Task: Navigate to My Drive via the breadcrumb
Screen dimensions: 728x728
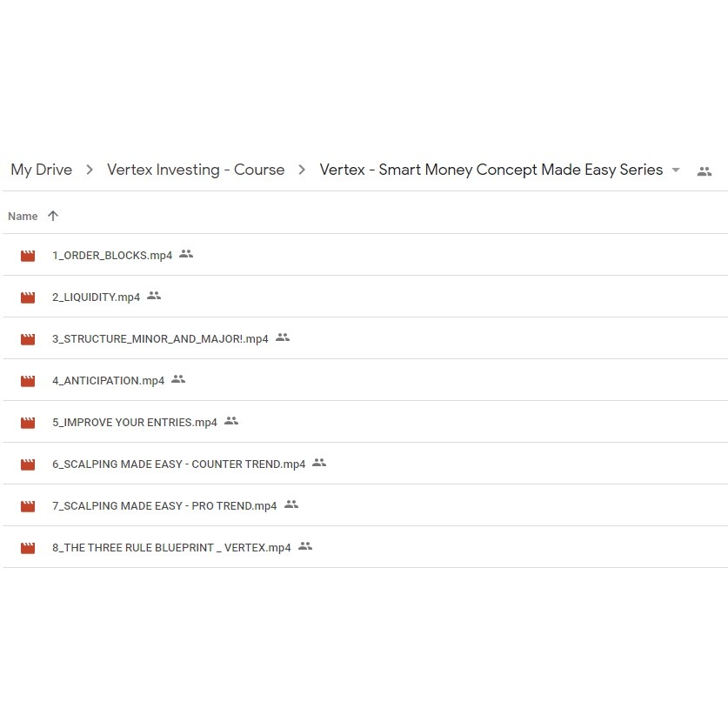Action: (41, 170)
